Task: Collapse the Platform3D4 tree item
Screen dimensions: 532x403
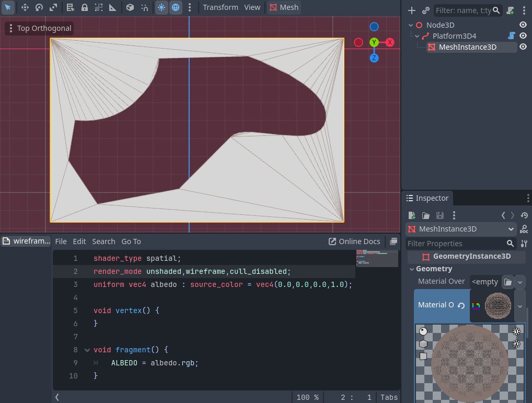Action: [417, 36]
